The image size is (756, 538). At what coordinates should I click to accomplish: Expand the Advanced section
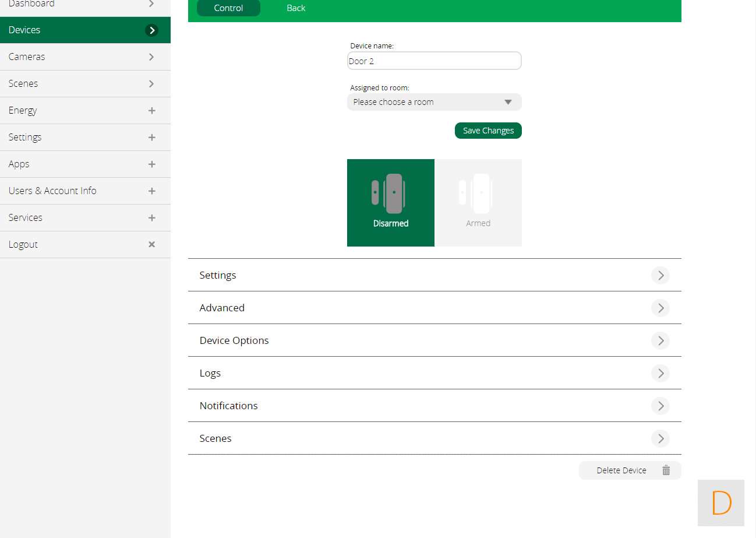(660, 308)
